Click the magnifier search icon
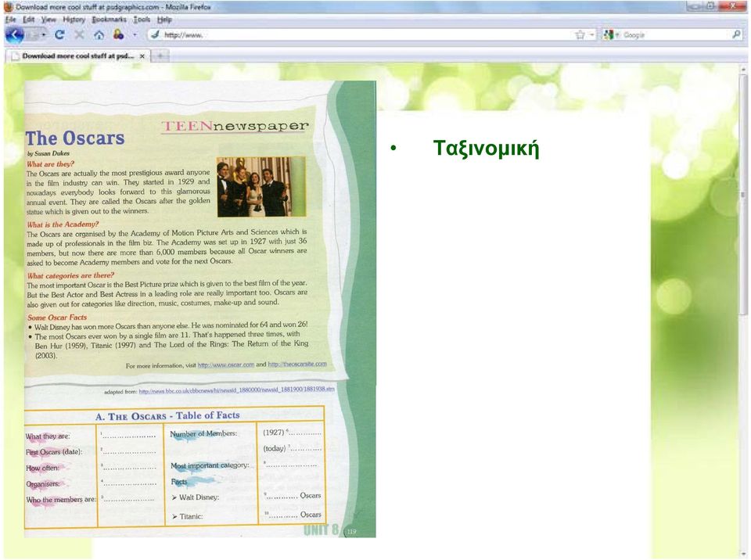751x560 pixels. [737, 34]
